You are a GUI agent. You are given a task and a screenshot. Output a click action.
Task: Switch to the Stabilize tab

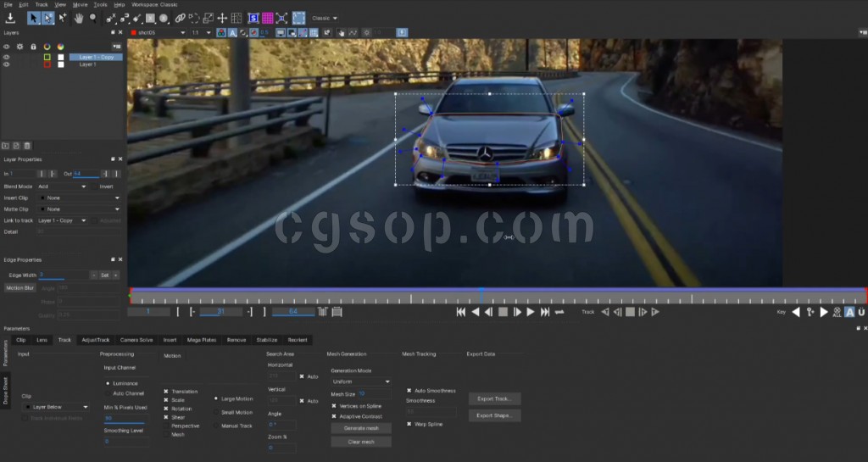[x=267, y=340]
